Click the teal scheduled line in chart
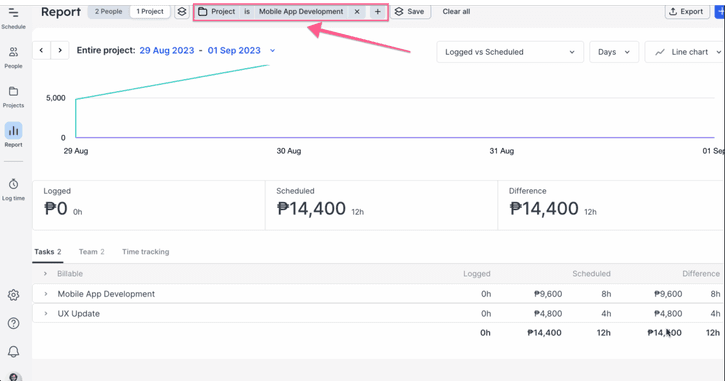 172,82
